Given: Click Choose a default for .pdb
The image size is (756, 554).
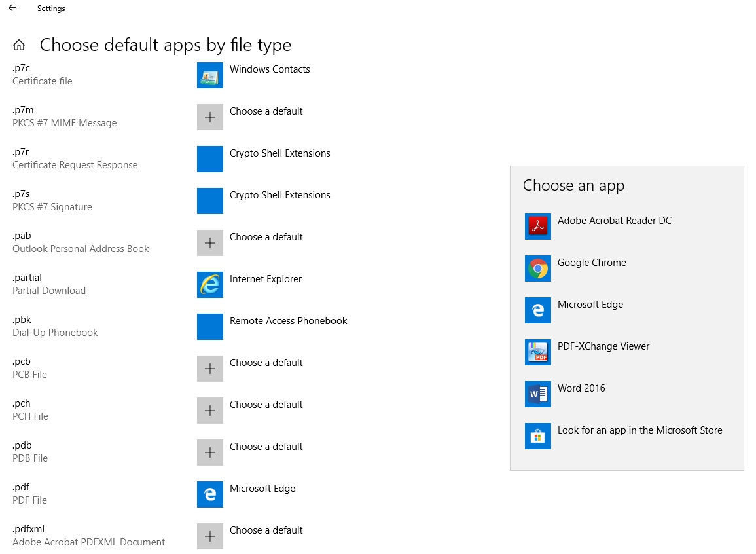Looking at the screenshot, I should click(x=266, y=447).
